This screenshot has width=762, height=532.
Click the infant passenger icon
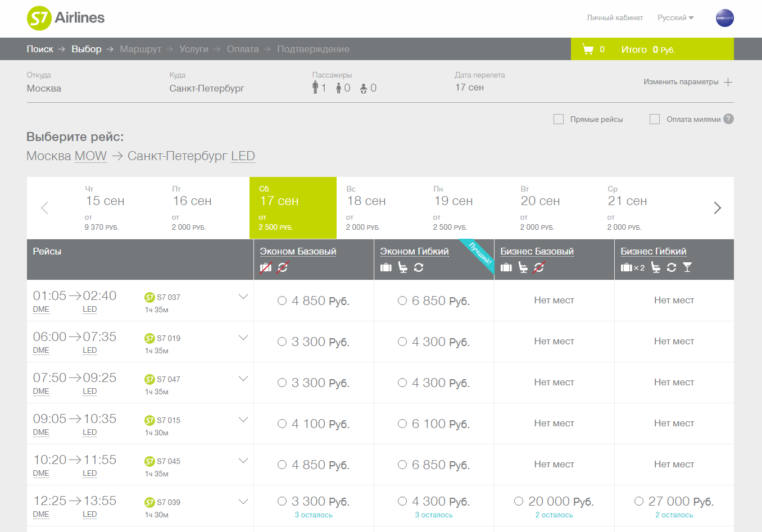[x=364, y=88]
